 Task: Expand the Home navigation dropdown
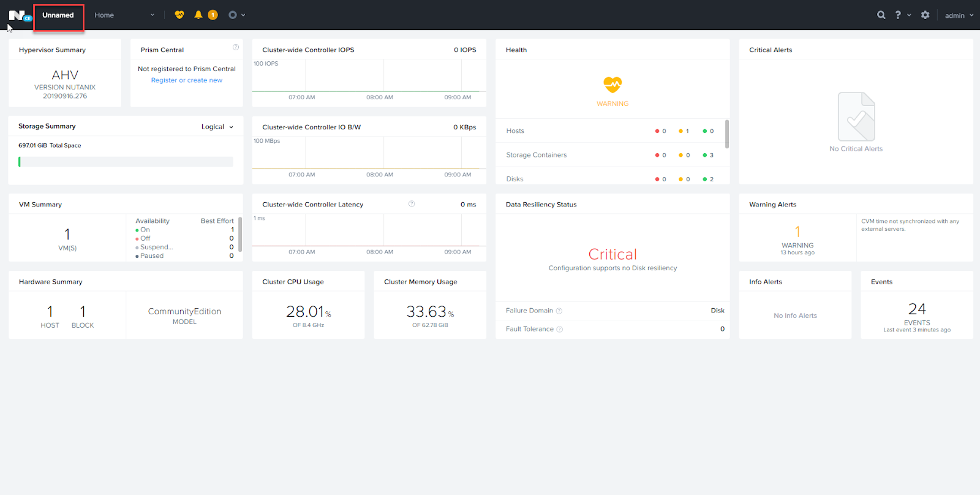point(124,15)
